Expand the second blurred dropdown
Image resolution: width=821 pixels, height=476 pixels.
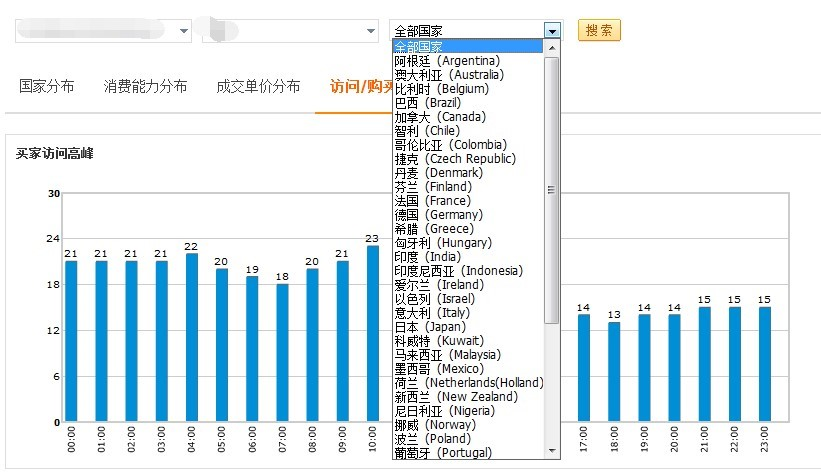coord(371,31)
